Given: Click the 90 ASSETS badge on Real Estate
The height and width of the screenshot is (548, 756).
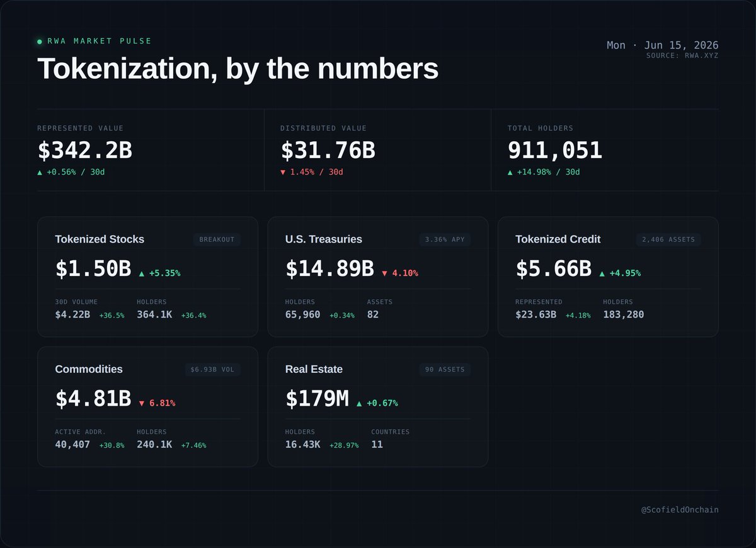Looking at the screenshot, I should (x=445, y=370).
